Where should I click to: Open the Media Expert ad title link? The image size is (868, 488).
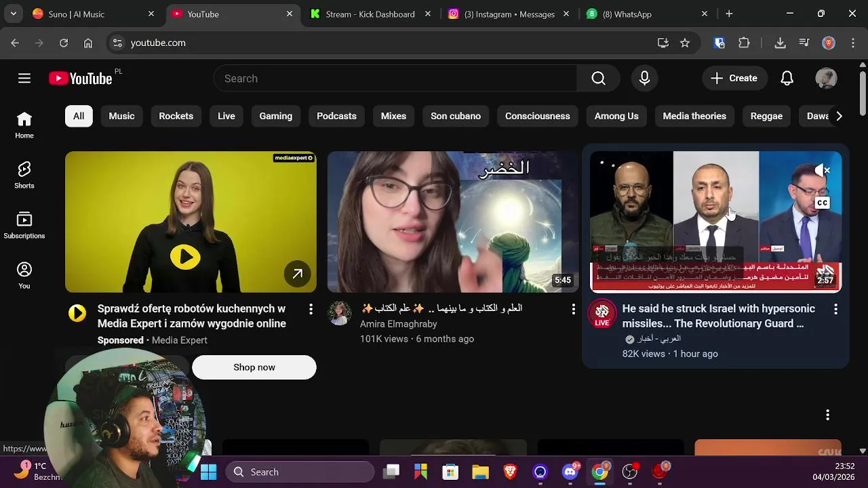192,316
